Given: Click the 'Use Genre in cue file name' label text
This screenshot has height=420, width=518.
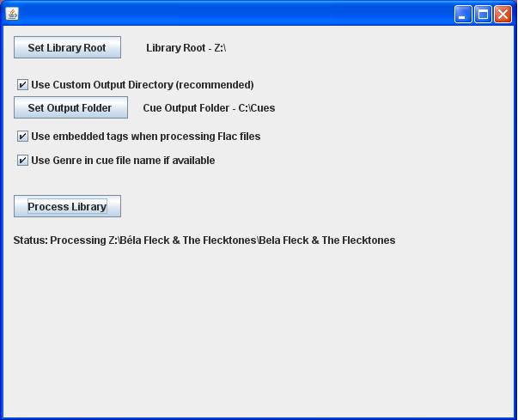Looking at the screenshot, I should click(123, 161).
